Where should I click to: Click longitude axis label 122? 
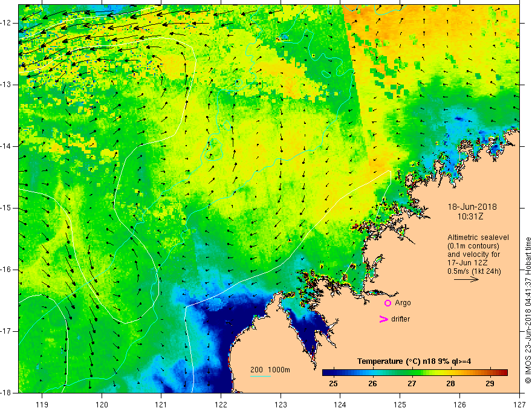(x=221, y=404)
